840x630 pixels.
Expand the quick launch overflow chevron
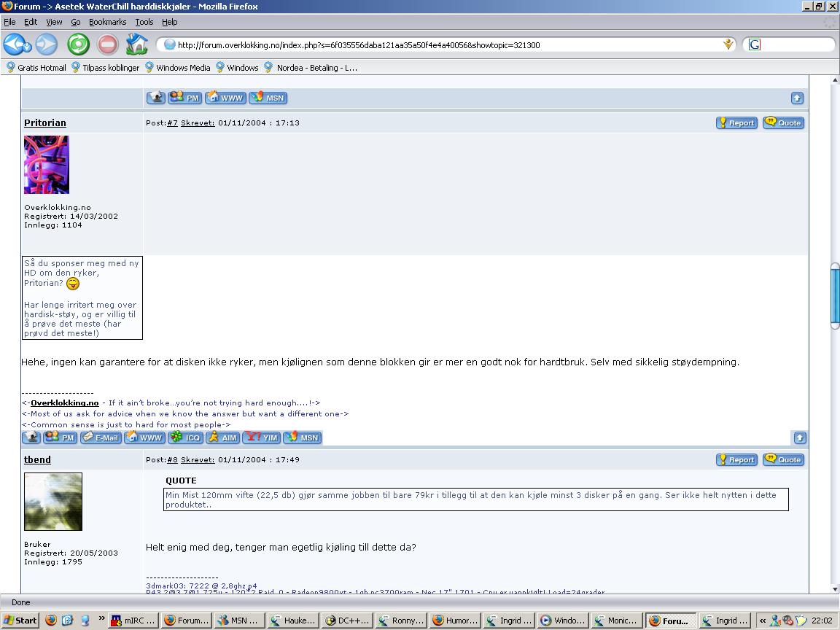pos(102,618)
